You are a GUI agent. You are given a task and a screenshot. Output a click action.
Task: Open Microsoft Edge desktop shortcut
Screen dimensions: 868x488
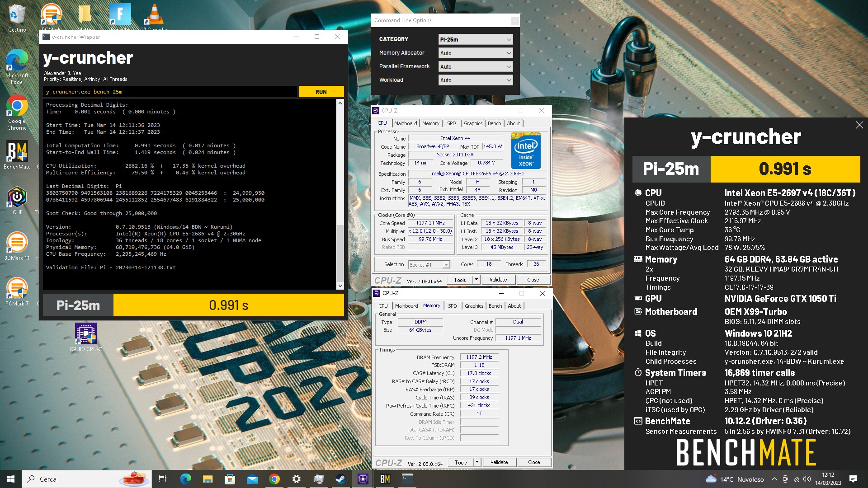click(x=17, y=67)
